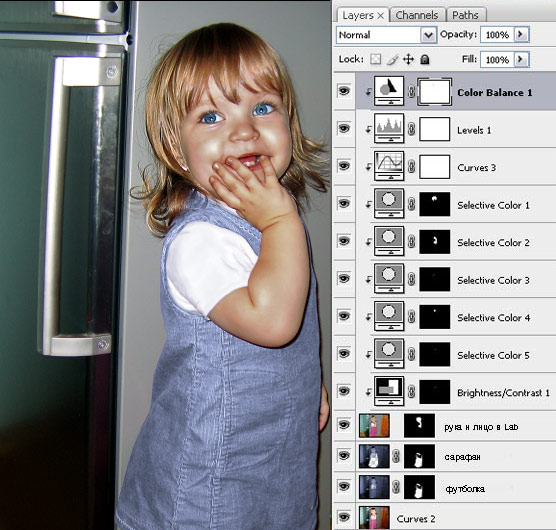
Task: Toggle visibility of Selective Color 3 layer
Action: click(x=344, y=278)
